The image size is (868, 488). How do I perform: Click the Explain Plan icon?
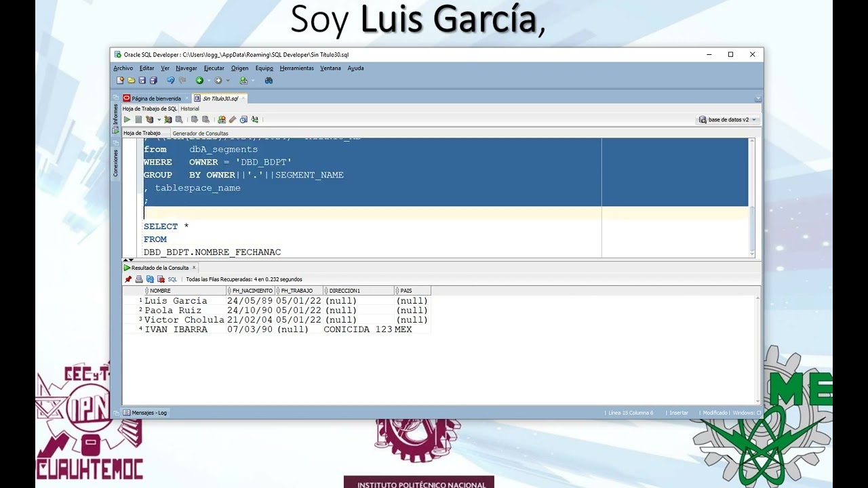(x=149, y=119)
